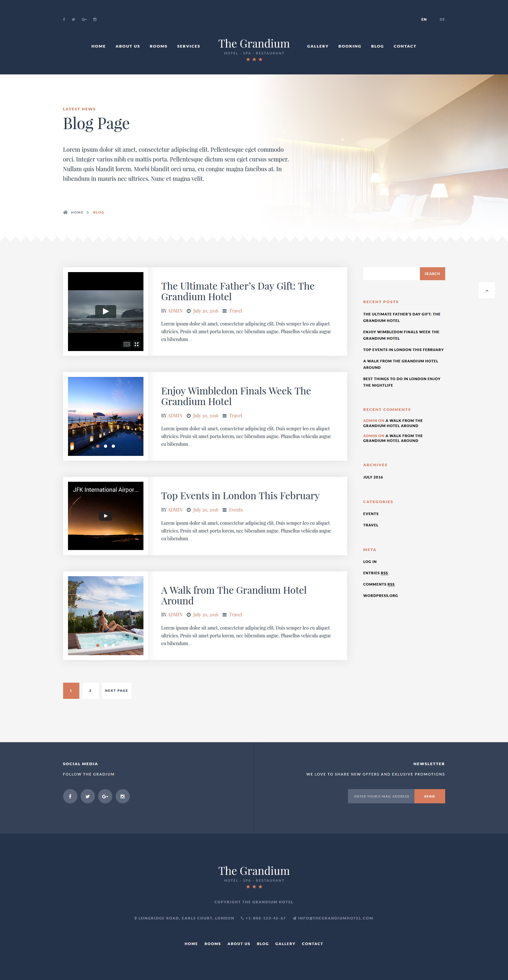Play the Father's Day Gift video
Screen dimensions: 508x980
[x=106, y=311]
